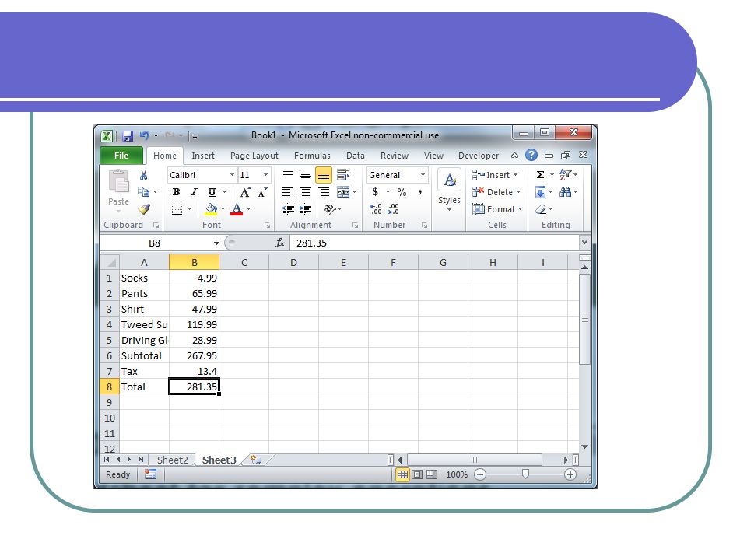This screenshot has width=747, height=560.
Task: Click the Wrap Text icon
Action: (x=343, y=175)
